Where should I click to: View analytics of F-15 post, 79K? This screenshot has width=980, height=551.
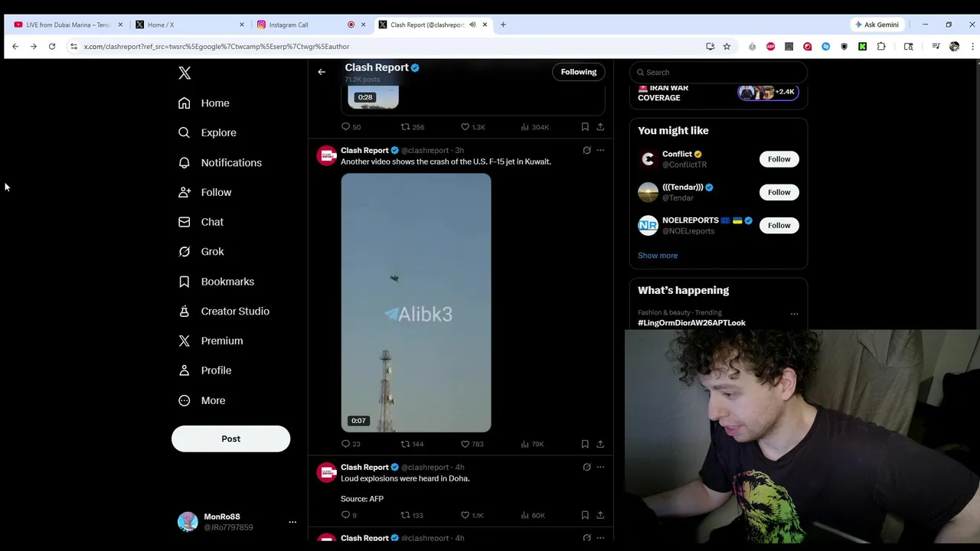pyautogui.click(x=532, y=444)
